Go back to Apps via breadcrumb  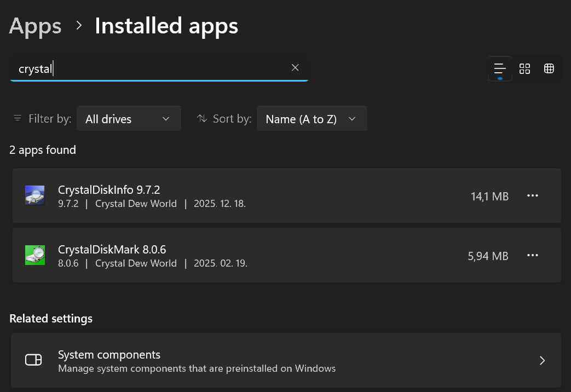point(35,26)
